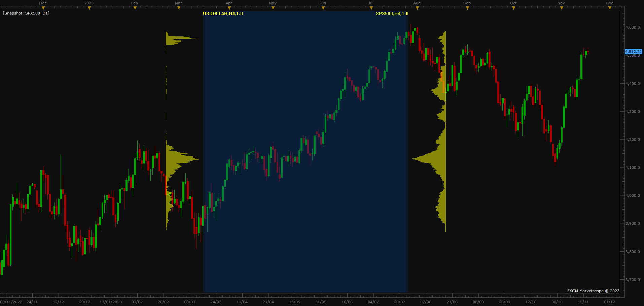This screenshot has height=306, width=644.
Task: Click the Jun month marker triangle
Action: point(323,8)
